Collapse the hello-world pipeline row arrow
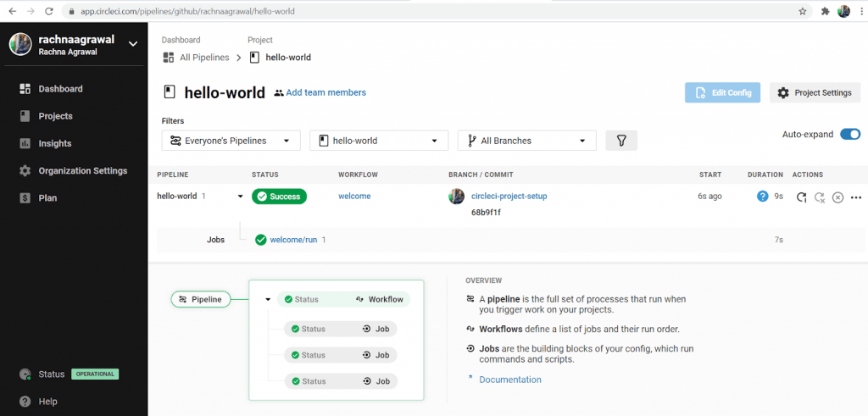868x416 pixels. click(x=241, y=197)
